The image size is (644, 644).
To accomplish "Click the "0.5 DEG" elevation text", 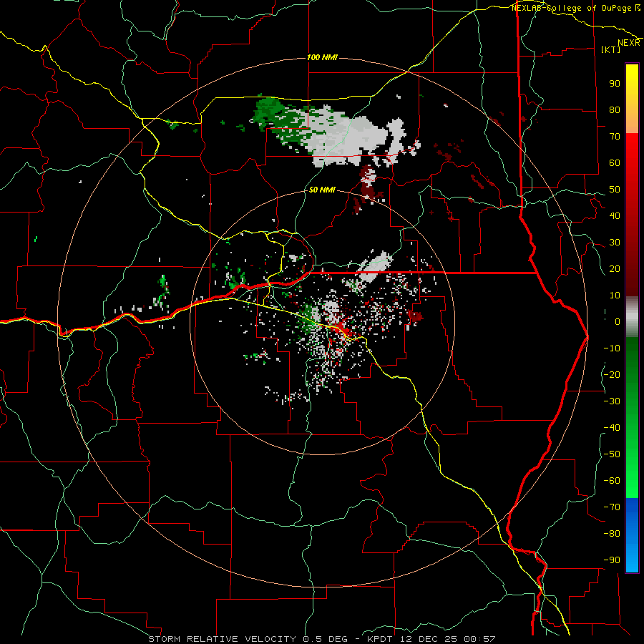I will point(326,639).
